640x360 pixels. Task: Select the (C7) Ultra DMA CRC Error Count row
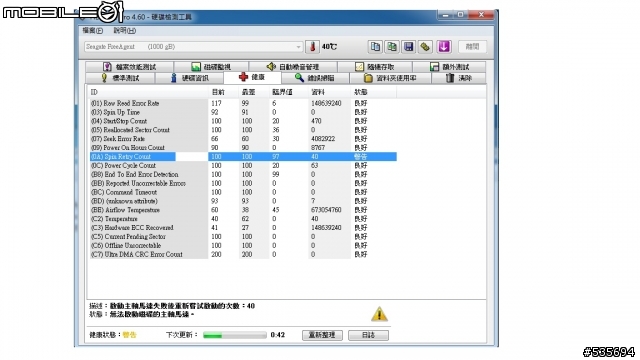[x=243, y=254]
